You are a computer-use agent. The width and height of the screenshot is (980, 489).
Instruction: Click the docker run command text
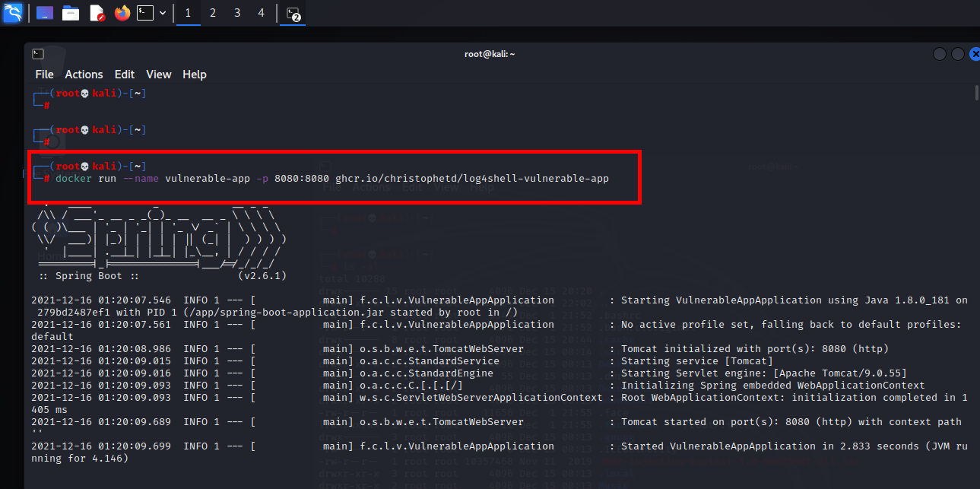[331, 179]
